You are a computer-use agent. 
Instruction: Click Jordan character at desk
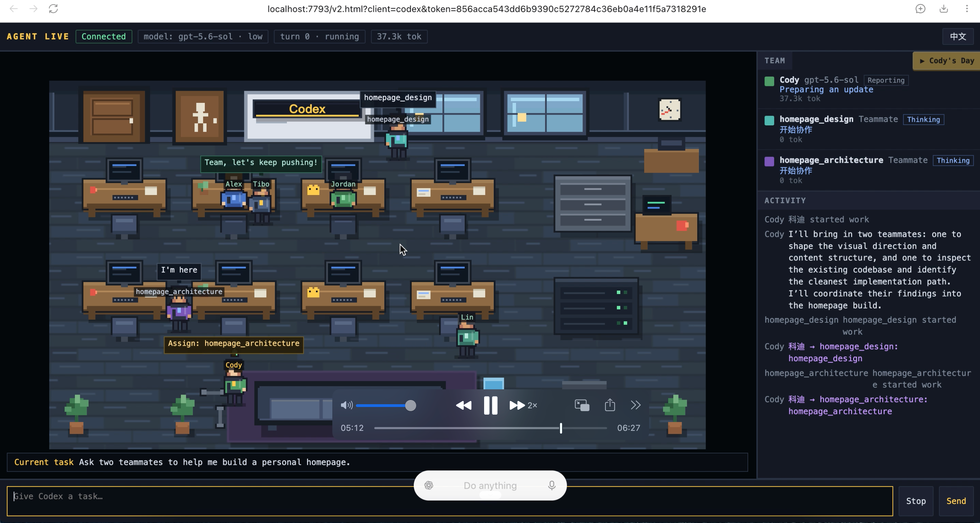(343, 198)
